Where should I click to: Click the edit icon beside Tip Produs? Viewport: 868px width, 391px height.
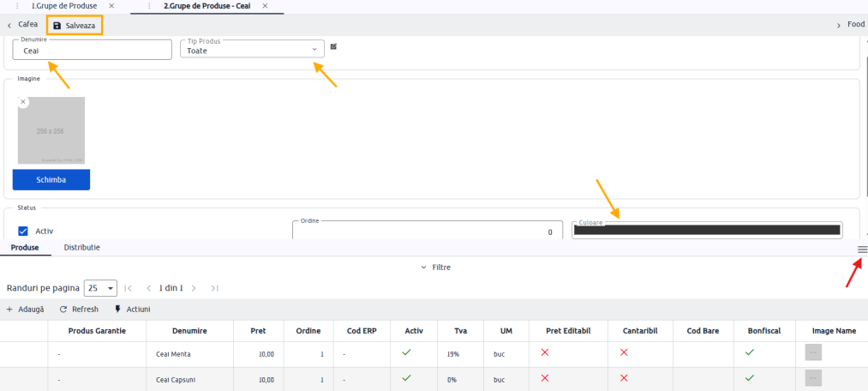[333, 46]
